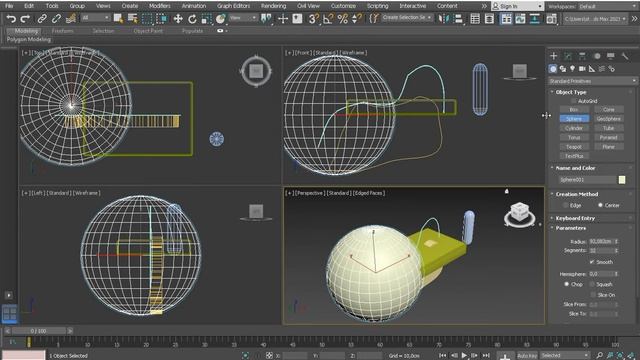Screen dimensions: 640x360
Task: Toggle the Percent Snap icon
Action: pyautogui.click(x=342, y=18)
